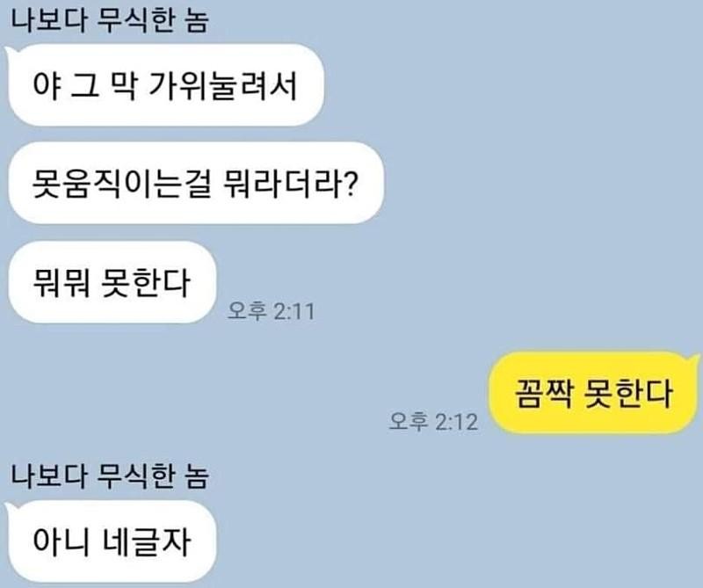Tap the word '네글자' in the last message
This screenshot has height=588, width=703.
point(147,541)
